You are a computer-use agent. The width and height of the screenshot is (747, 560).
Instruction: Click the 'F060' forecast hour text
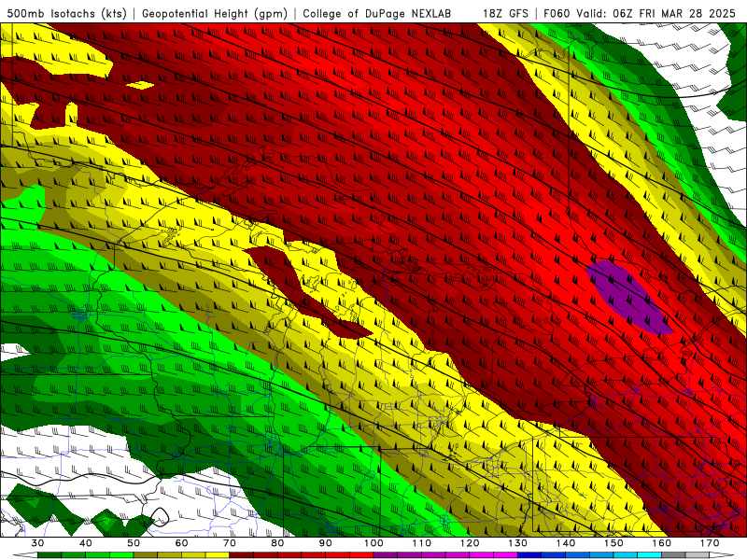point(557,13)
